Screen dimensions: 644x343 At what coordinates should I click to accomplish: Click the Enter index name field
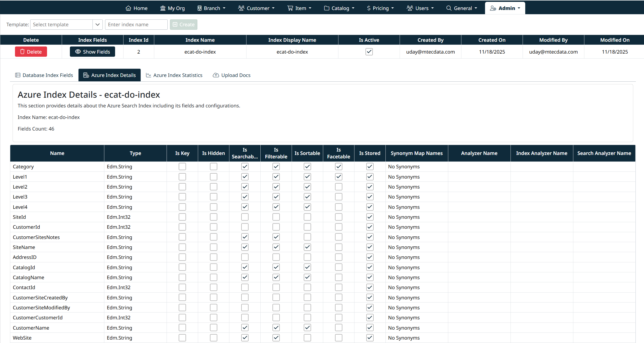136,24
